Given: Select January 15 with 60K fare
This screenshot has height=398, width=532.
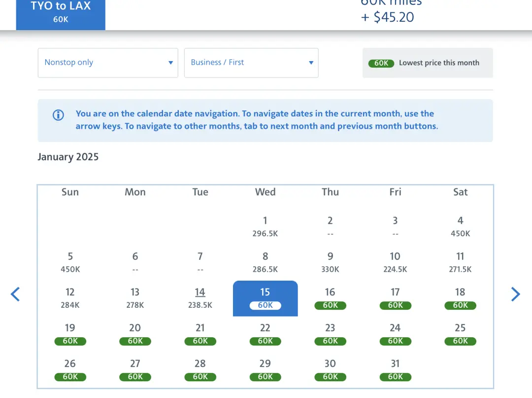Looking at the screenshot, I should [x=265, y=298].
